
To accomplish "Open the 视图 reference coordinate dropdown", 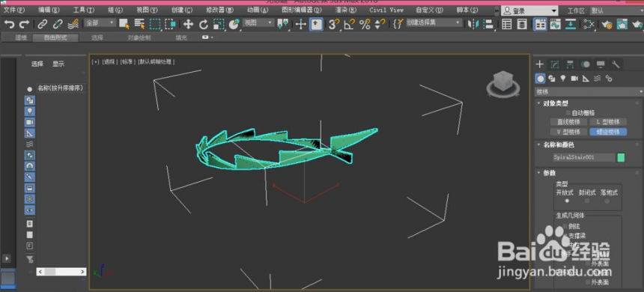I will [x=258, y=23].
